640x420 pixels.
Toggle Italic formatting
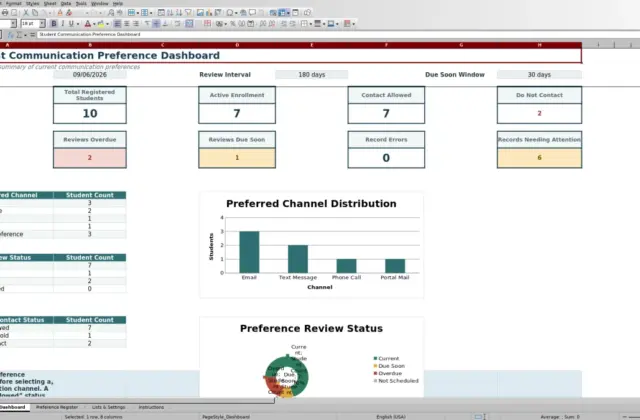tap(62, 24)
